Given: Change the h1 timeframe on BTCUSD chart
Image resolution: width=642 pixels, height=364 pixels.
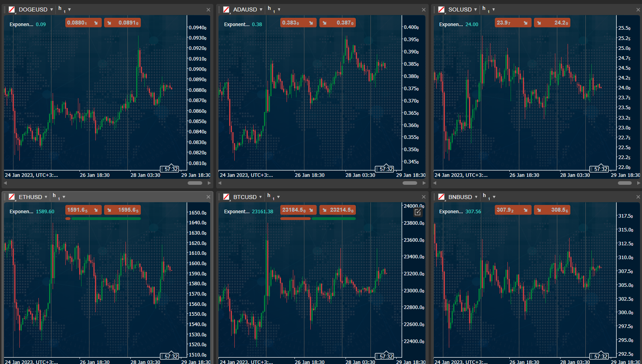Looking at the screenshot, I should (x=274, y=197).
